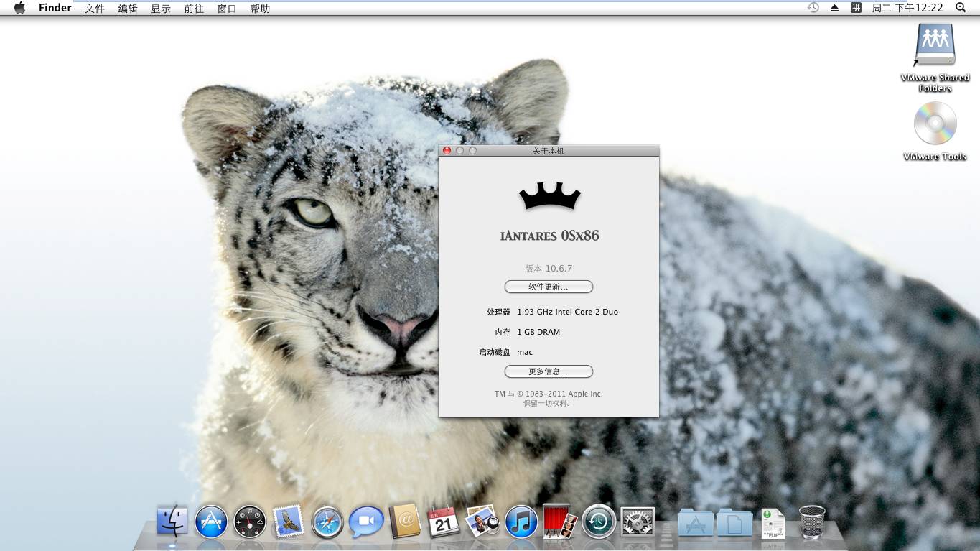Click the 软件更新… button
The image size is (980, 551).
[x=549, y=287]
